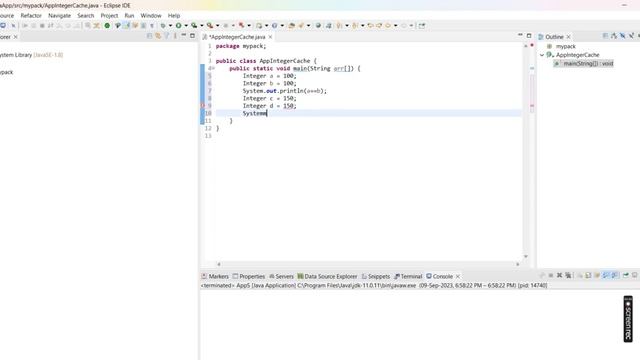Click the Open Type search toolbar icon

[x=291, y=25]
